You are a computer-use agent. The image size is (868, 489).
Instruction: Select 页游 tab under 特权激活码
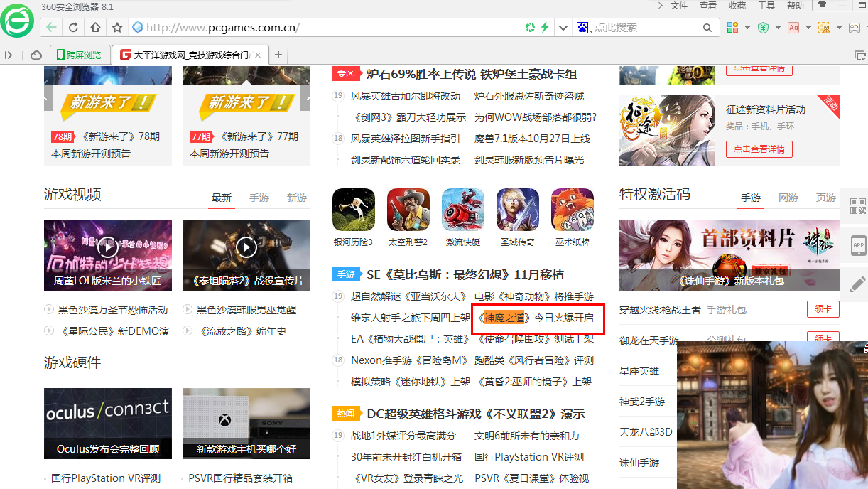click(826, 198)
